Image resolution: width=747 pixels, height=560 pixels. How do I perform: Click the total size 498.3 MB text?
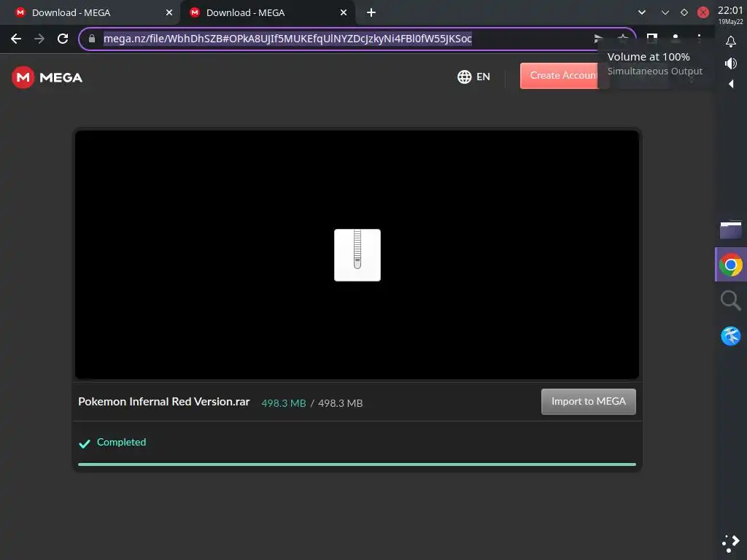coord(340,402)
